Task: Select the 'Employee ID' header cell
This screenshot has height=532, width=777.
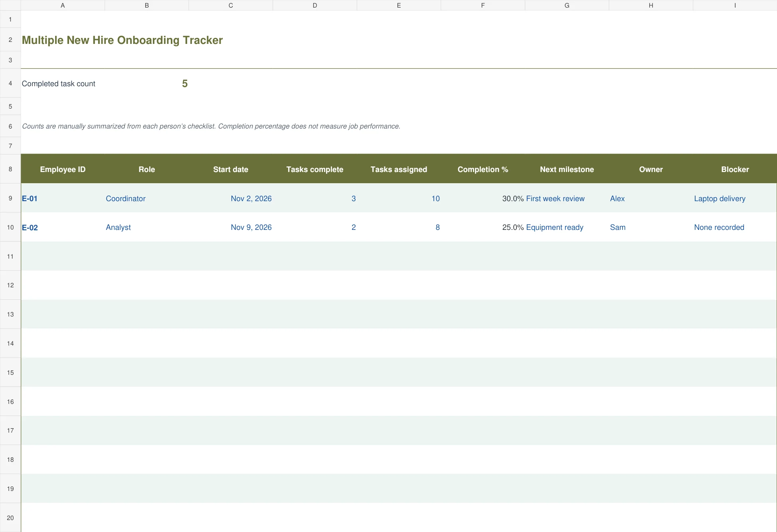Action: pos(63,169)
